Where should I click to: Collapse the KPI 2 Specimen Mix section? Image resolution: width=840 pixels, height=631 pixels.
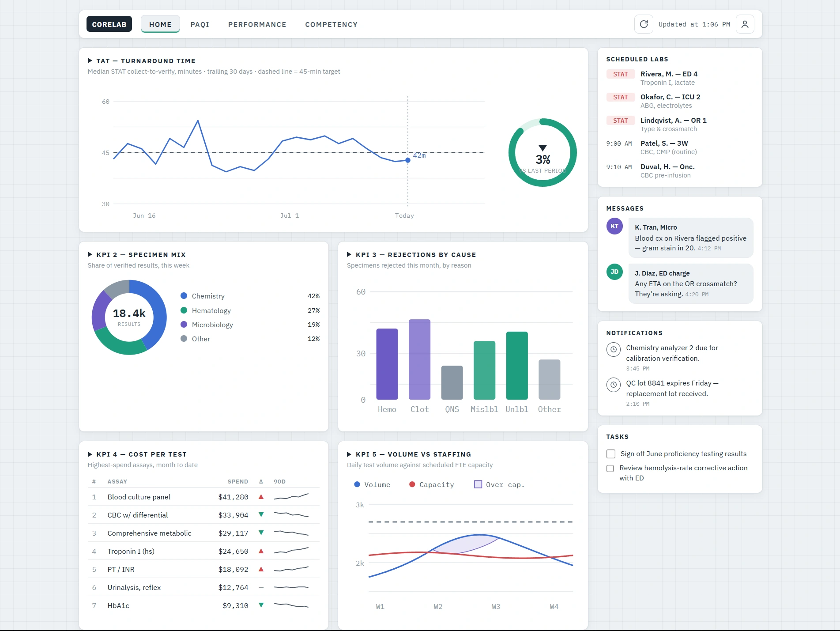pos(90,255)
